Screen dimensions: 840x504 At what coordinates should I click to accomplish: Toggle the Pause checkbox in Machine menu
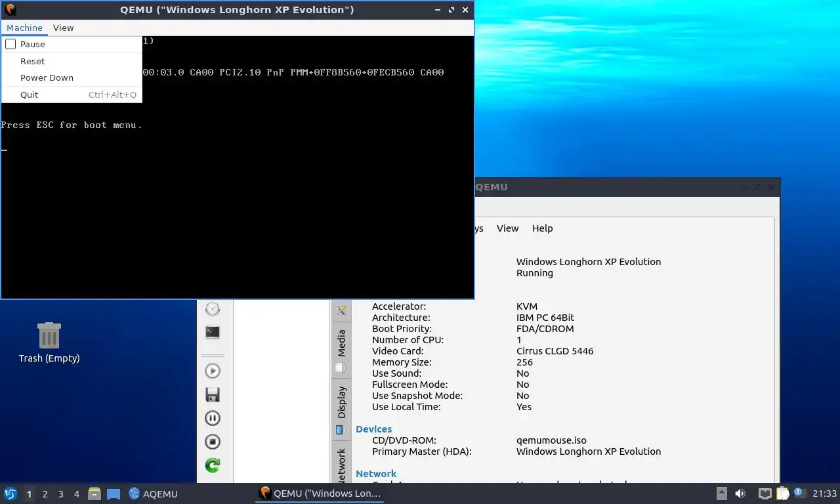72,45
